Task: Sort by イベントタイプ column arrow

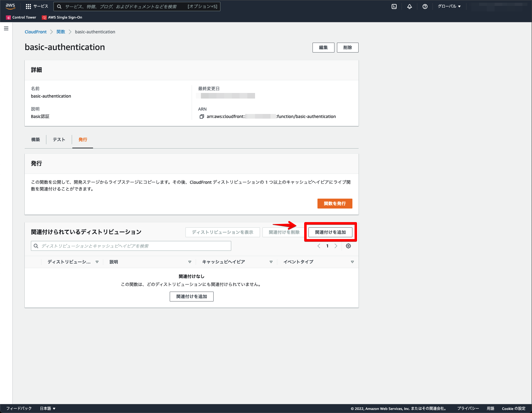Action: click(x=352, y=262)
